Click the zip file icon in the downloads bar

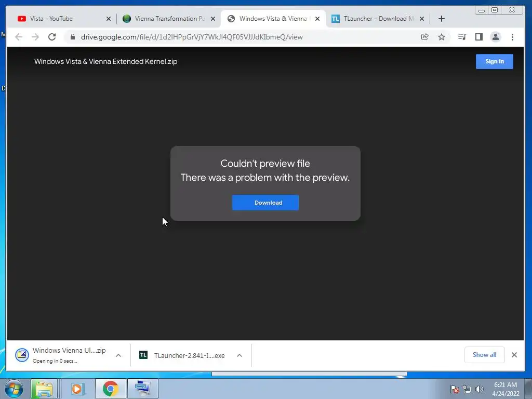tap(22, 355)
